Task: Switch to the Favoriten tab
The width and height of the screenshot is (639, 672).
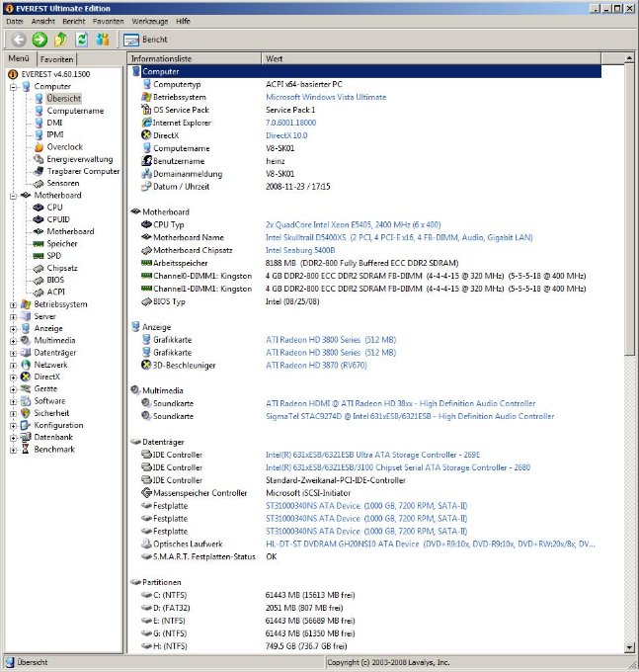Action: 57,59
